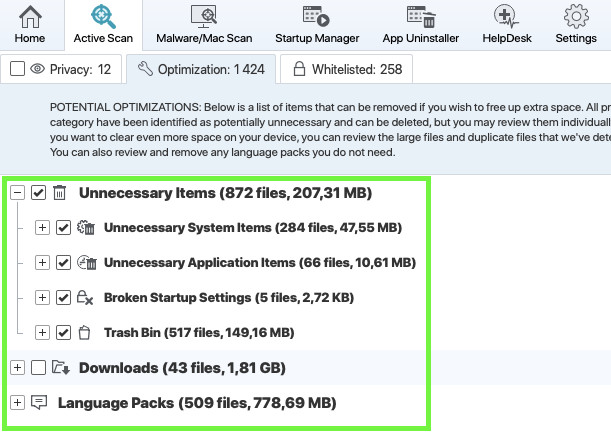
Task: Uncheck the Trash Bin checkbox
Action: pos(64,333)
